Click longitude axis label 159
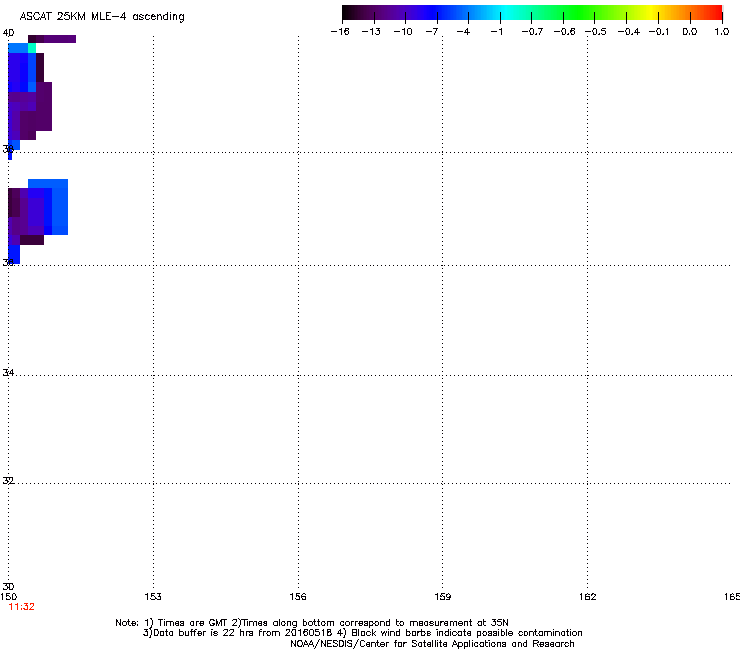Image resolution: width=740 pixels, height=650 pixels. point(442,597)
